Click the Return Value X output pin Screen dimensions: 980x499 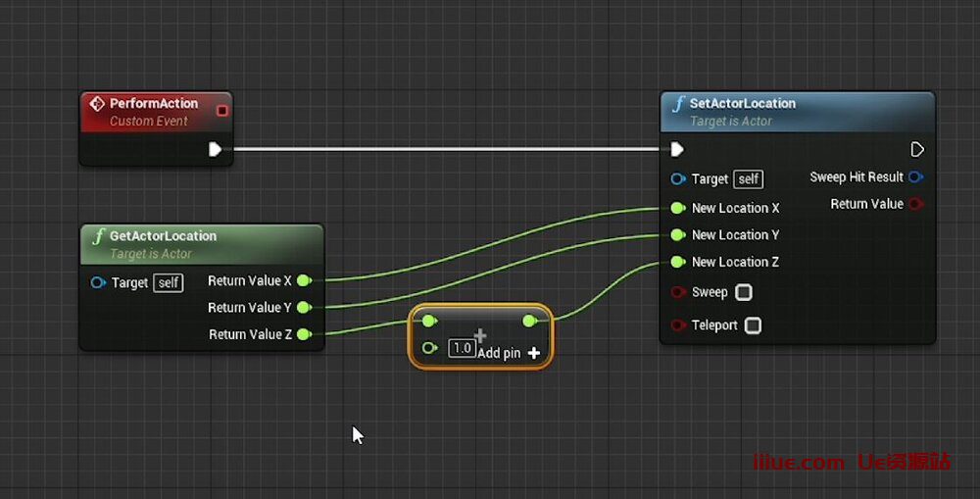(305, 280)
